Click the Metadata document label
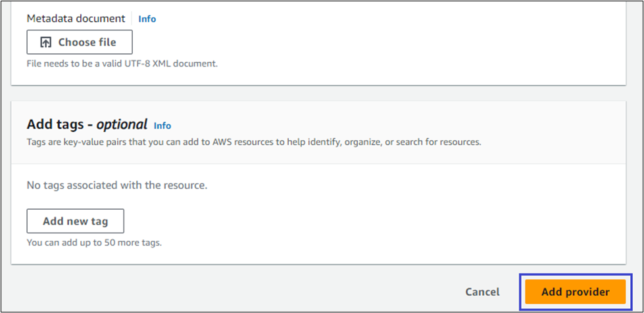Screen dimensions: 644x313 [x=76, y=18]
